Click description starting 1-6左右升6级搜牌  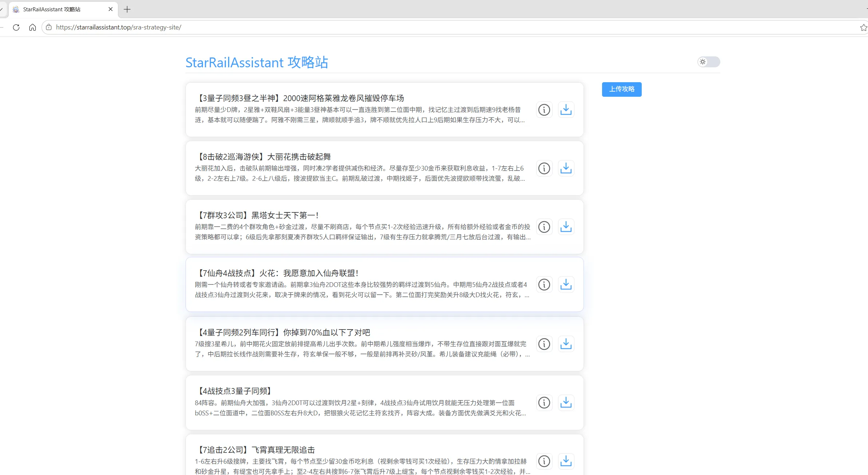click(363, 466)
